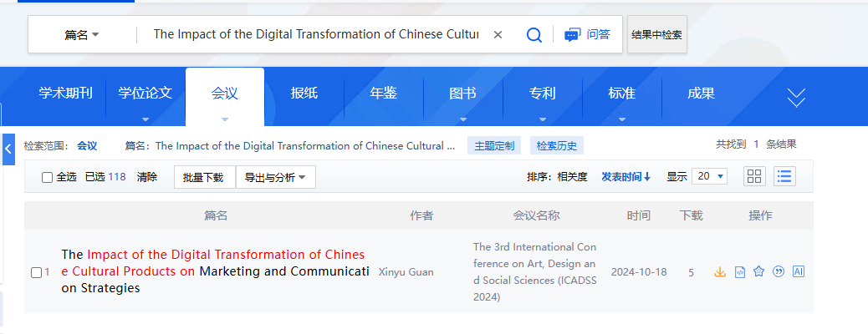Expand more categories with double chevron
The height and width of the screenshot is (334, 868).
coord(796,98)
